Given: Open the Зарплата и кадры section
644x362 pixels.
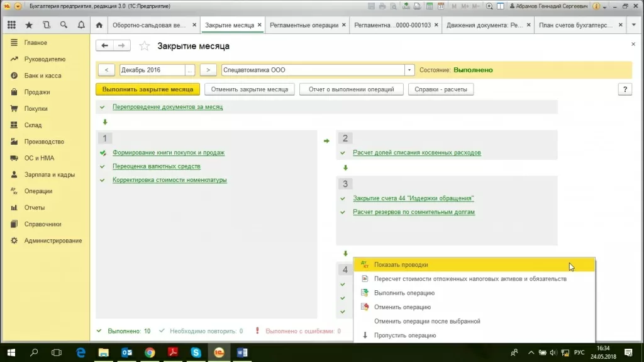Looking at the screenshot, I should (50, 174).
